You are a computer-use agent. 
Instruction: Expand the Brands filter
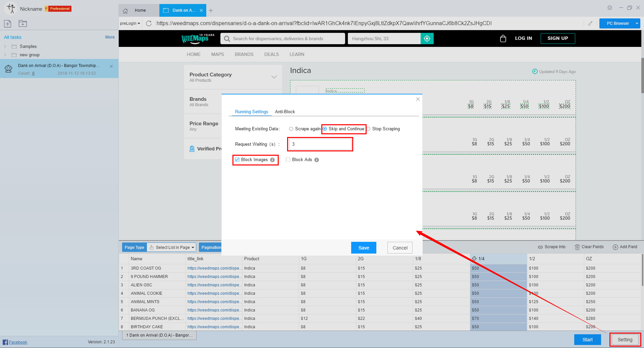203,101
